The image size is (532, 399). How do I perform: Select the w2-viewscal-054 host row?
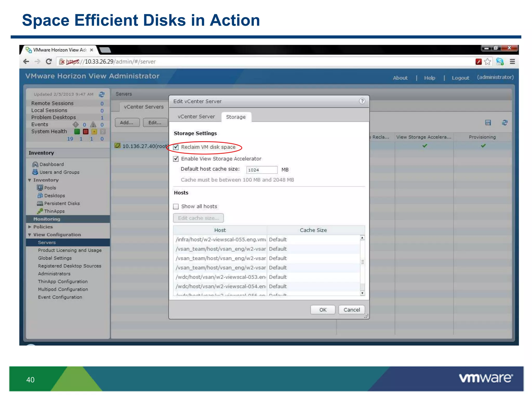[x=267, y=286]
